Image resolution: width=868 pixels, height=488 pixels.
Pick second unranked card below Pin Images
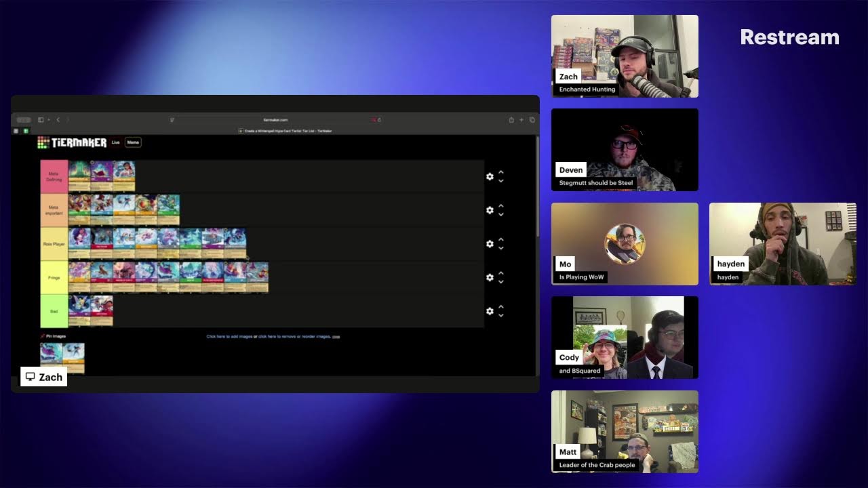pyautogui.click(x=74, y=358)
